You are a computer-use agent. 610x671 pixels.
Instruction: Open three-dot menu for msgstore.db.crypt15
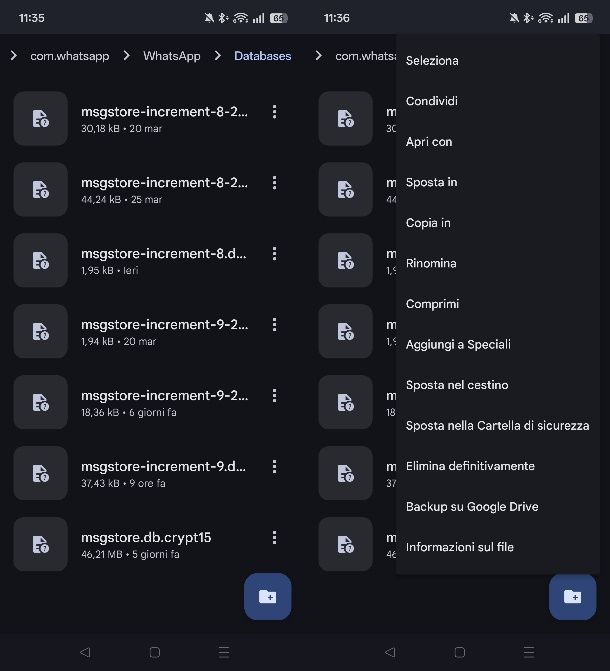(274, 537)
